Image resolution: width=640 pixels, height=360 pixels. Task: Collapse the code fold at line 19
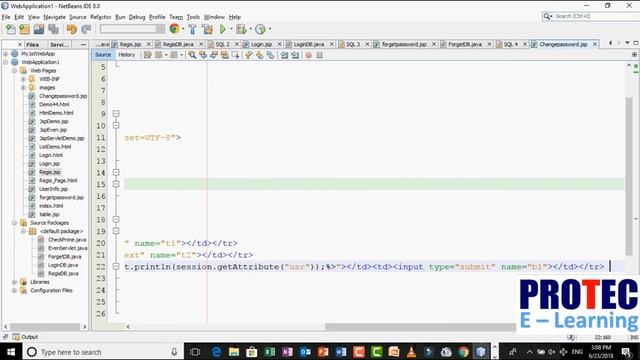pyautogui.click(x=116, y=231)
